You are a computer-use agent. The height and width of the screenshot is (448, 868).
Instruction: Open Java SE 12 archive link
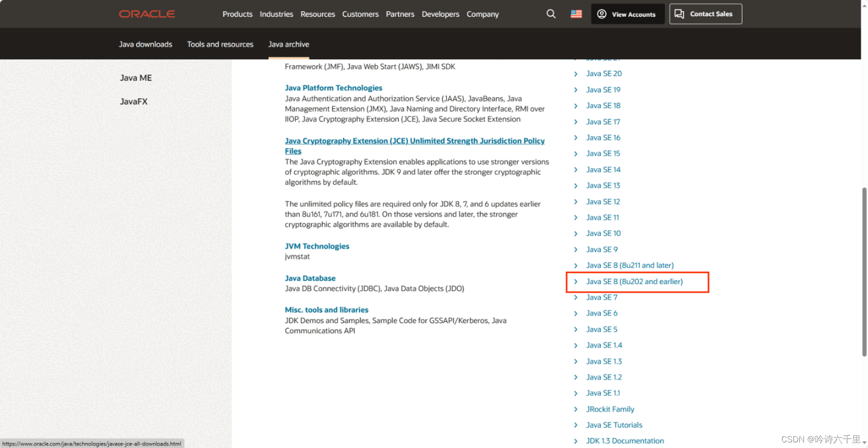[603, 201]
